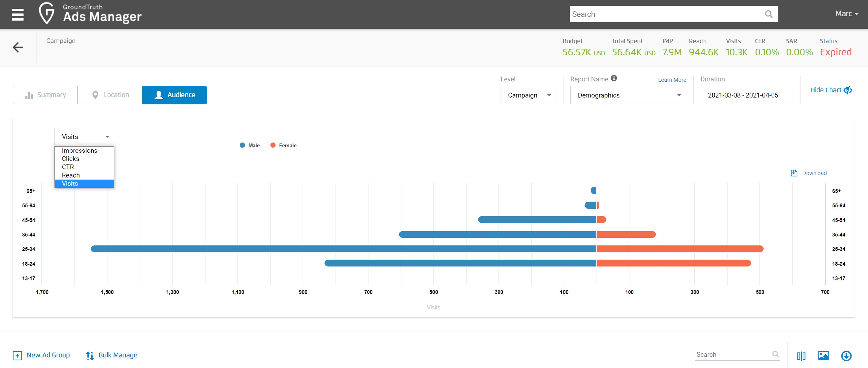This screenshot has width=868, height=368.
Task: Toggle Female series in chart legend
Action: pos(283,145)
